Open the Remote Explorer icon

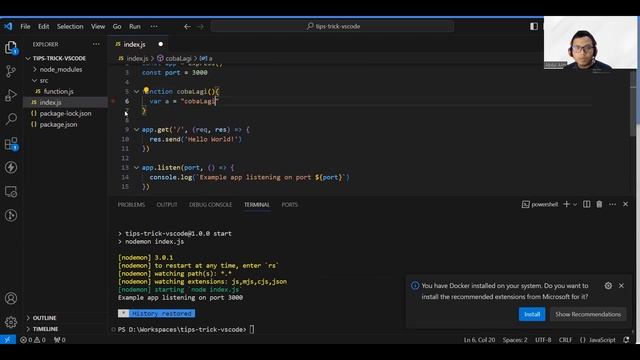coord(11,191)
